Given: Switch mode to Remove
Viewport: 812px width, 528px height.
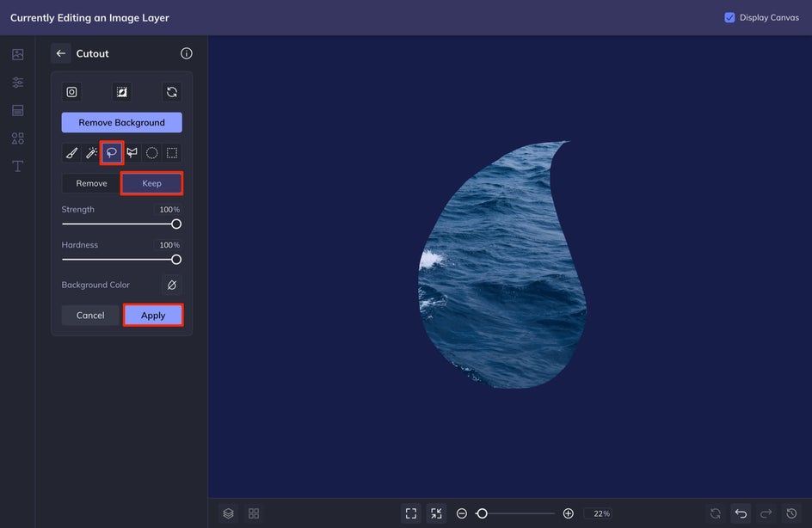Looking at the screenshot, I should point(92,183).
